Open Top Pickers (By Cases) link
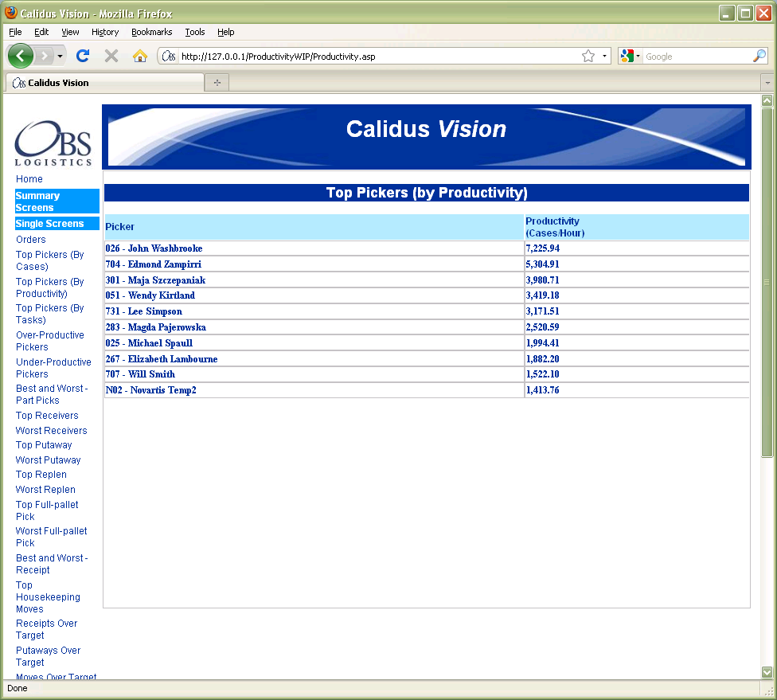 click(x=49, y=260)
